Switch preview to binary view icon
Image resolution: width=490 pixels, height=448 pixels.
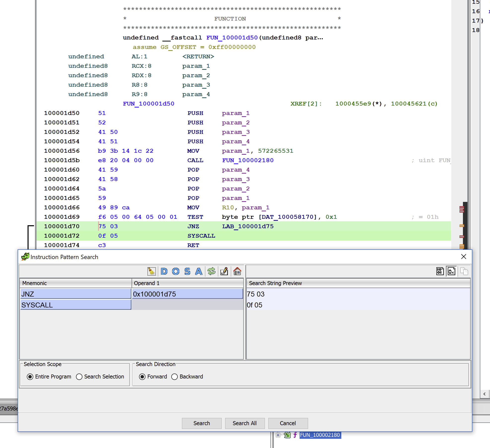point(440,271)
